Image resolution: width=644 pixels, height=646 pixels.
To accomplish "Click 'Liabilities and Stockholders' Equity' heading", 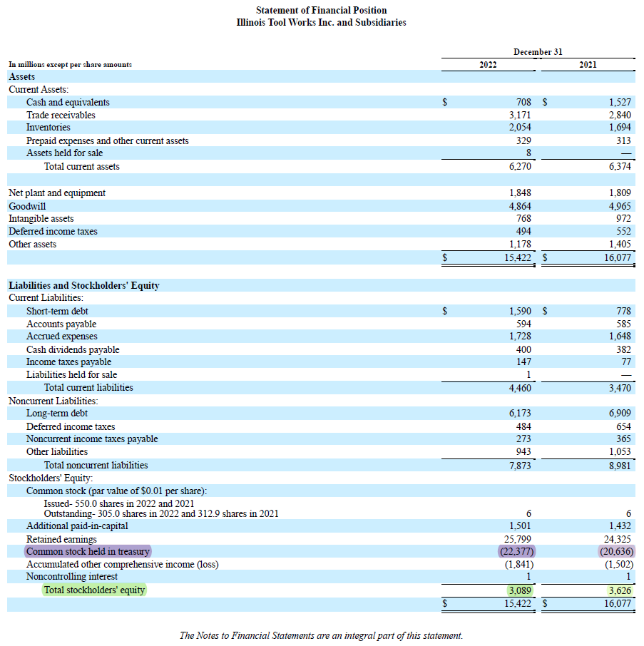I will click(84, 285).
